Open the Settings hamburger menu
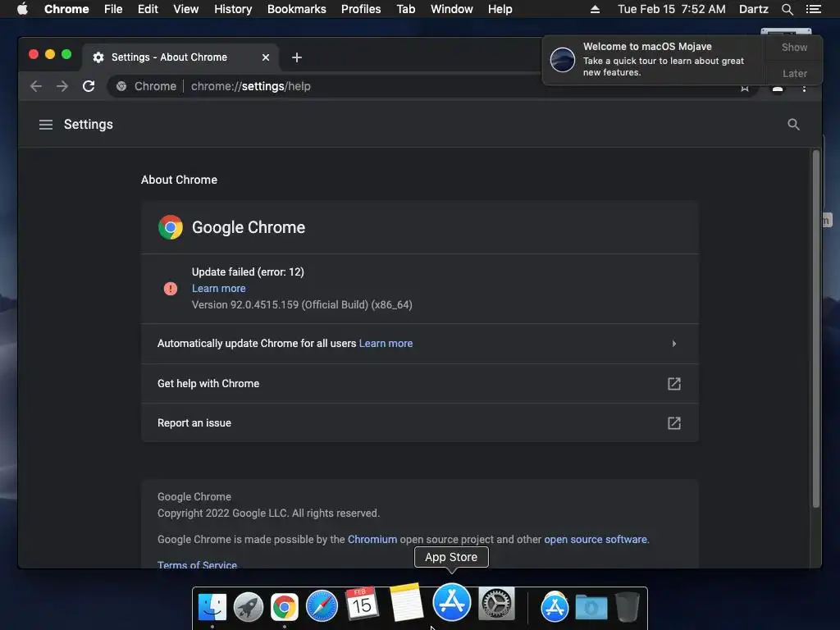840x630 pixels. point(46,125)
